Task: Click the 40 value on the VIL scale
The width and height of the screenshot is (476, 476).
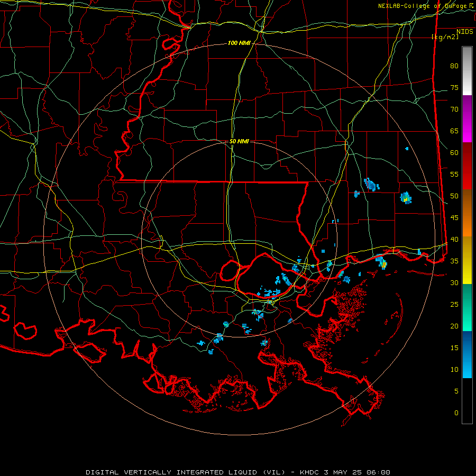Action: pos(454,239)
